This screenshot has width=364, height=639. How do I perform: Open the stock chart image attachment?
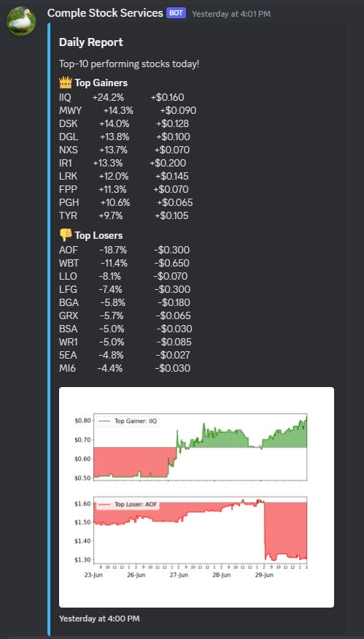(x=196, y=497)
